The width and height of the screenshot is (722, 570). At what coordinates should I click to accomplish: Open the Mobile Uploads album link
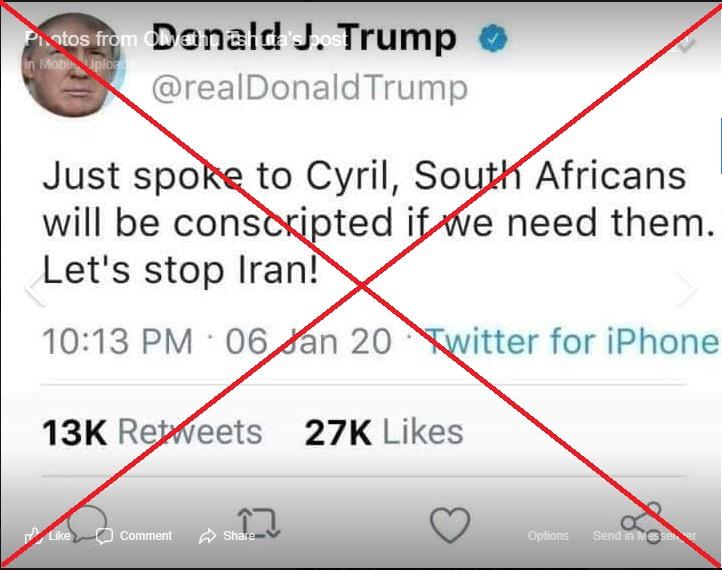(x=77, y=64)
